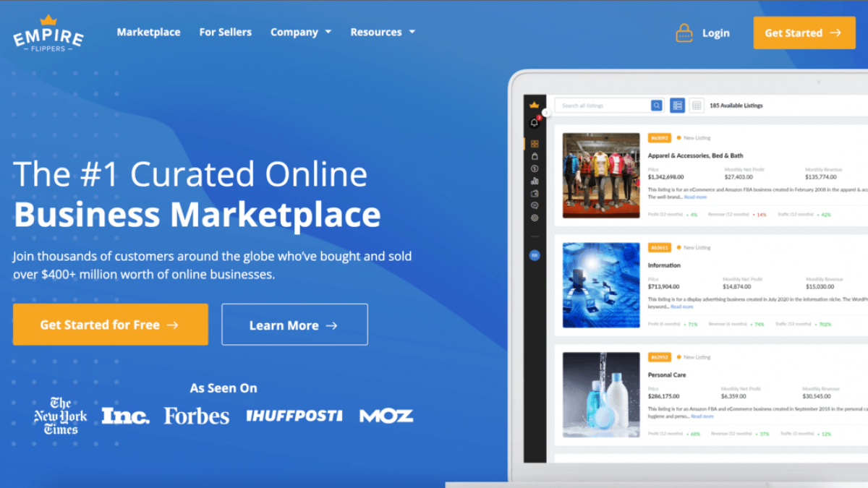Screen dimensions: 868x488
Task: Click the $713,904.00 price value
Action: tap(663, 287)
